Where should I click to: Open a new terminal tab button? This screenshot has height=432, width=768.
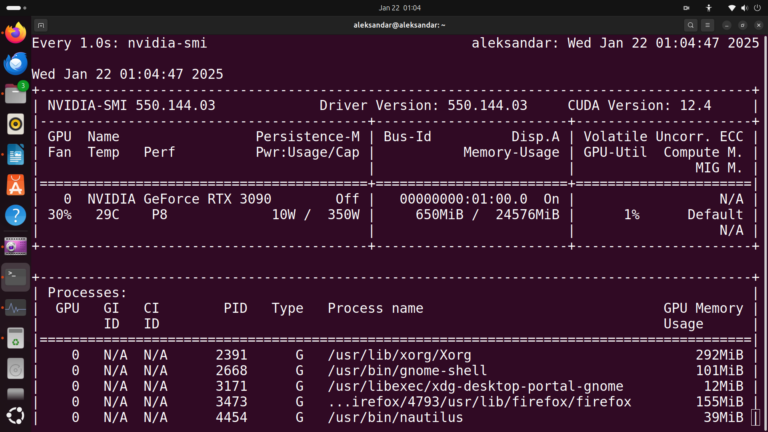41,25
